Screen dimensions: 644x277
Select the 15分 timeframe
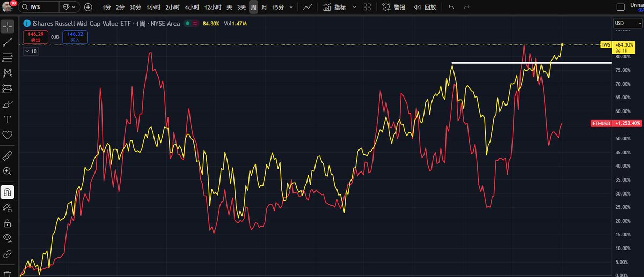278,7
